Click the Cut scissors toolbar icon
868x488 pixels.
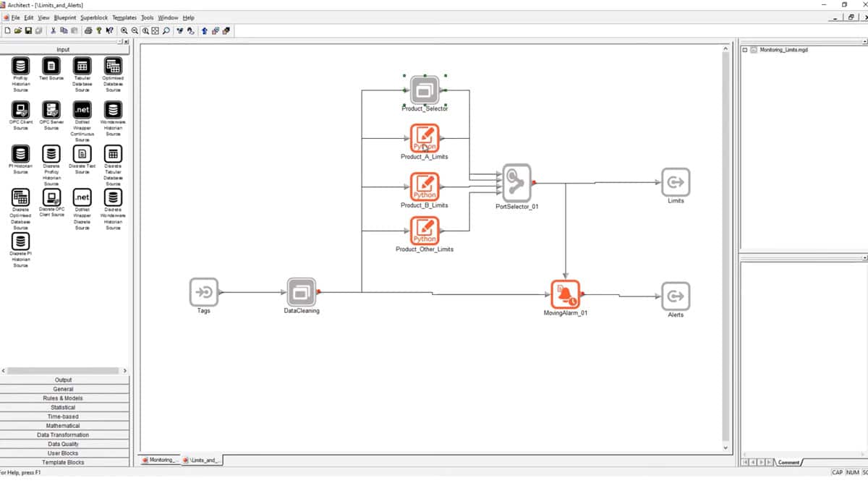[54, 31]
